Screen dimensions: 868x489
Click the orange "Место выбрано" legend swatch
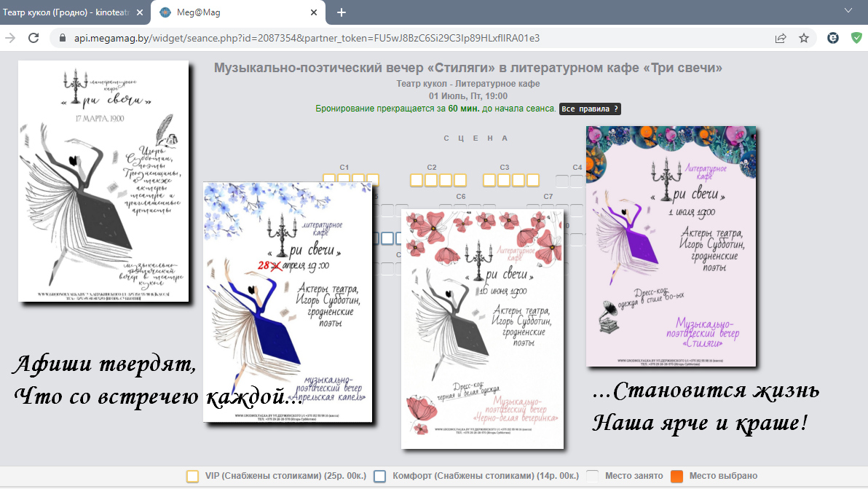point(676,476)
